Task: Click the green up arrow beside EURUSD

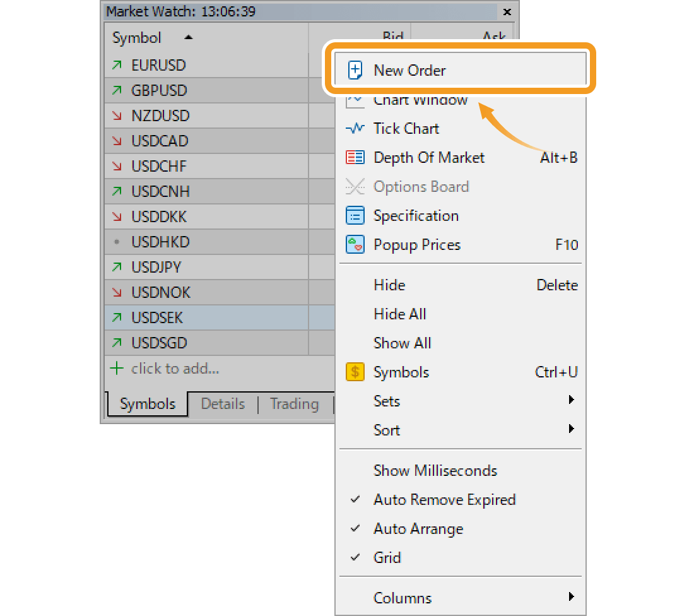Action: (118, 65)
